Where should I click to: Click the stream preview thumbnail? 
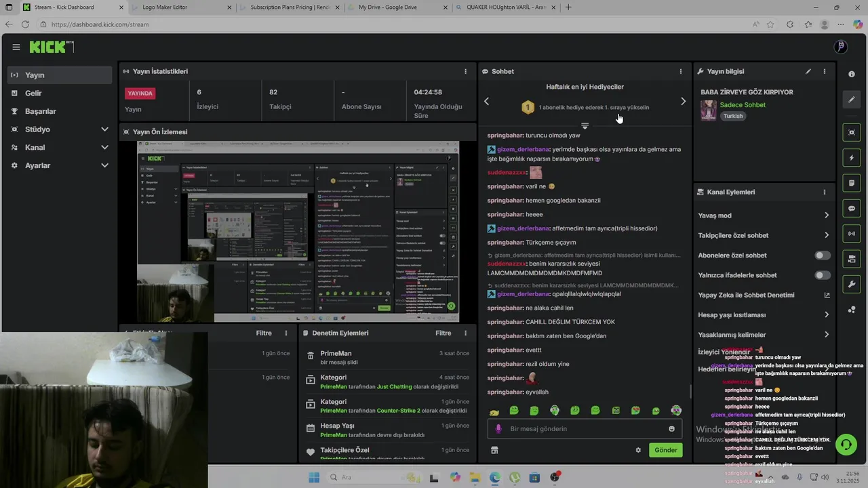298,232
